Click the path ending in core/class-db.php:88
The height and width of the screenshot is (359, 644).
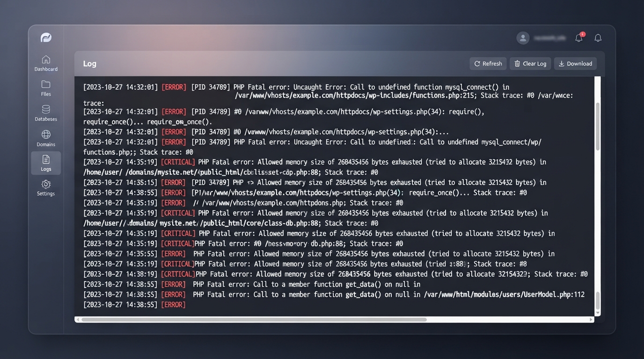pyautogui.click(x=202, y=223)
